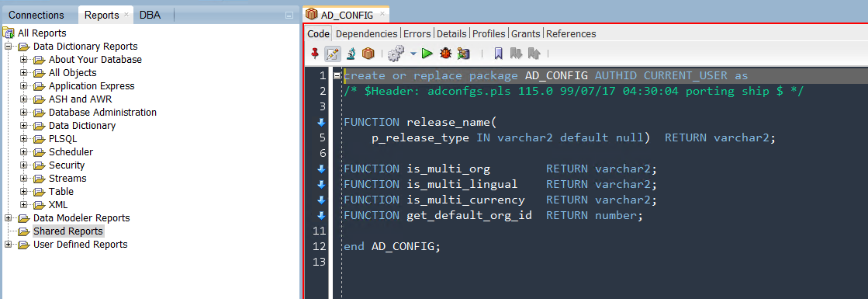
Task: Expand the Application Express folder
Action: tap(23, 86)
